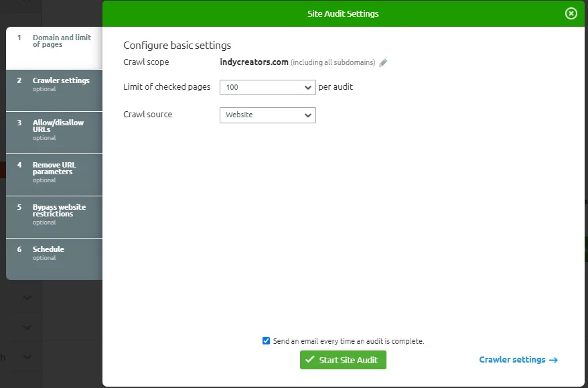This screenshot has width=588, height=388.
Task: Click the 'per audit' text
Action: (x=336, y=87)
